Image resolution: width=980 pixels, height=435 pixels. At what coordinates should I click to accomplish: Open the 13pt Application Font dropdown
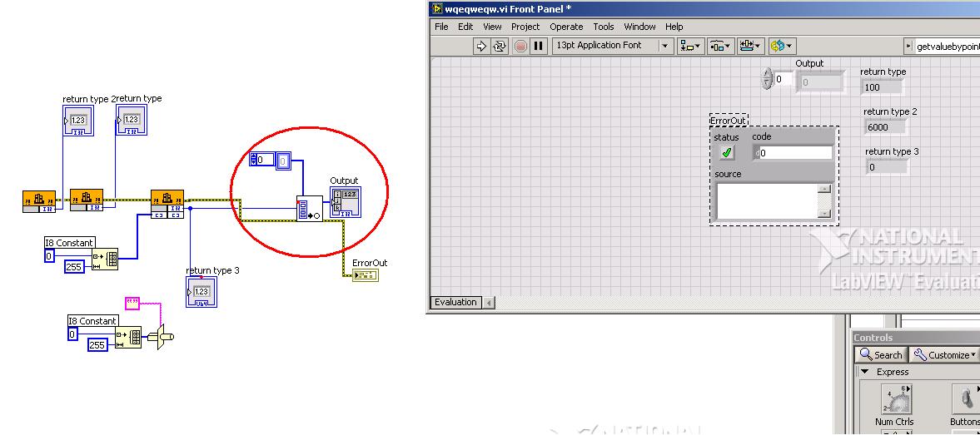pos(612,46)
